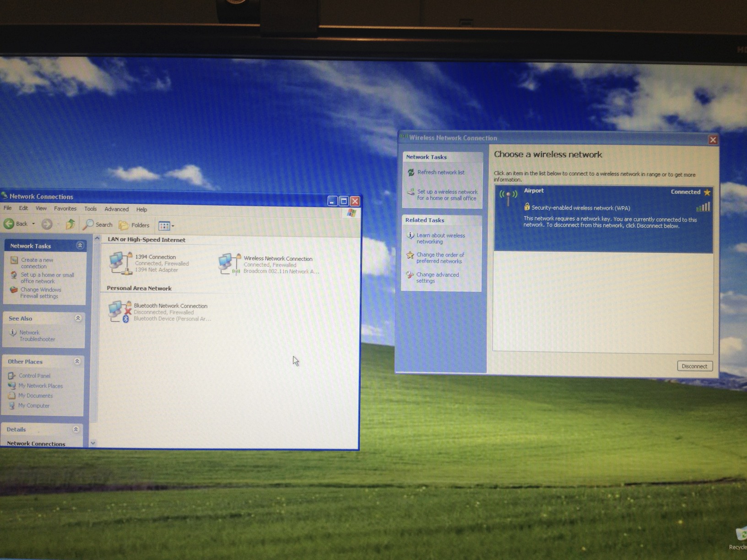The width and height of the screenshot is (747, 560).
Task: Click Change the order of preferred networks
Action: pyautogui.click(x=440, y=258)
